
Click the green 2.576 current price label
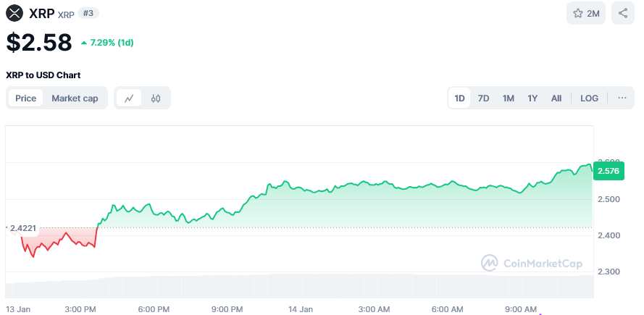pyautogui.click(x=609, y=171)
